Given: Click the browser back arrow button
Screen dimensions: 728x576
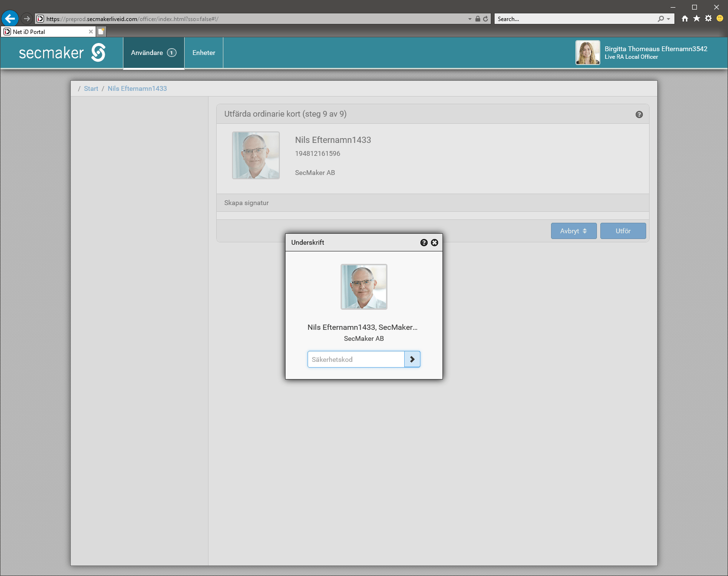Looking at the screenshot, I should click(x=10, y=19).
